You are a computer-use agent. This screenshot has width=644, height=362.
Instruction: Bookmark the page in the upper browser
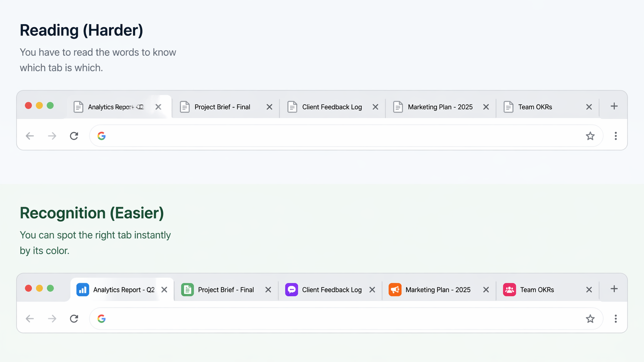pyautogui.click(x=590, y=136)
